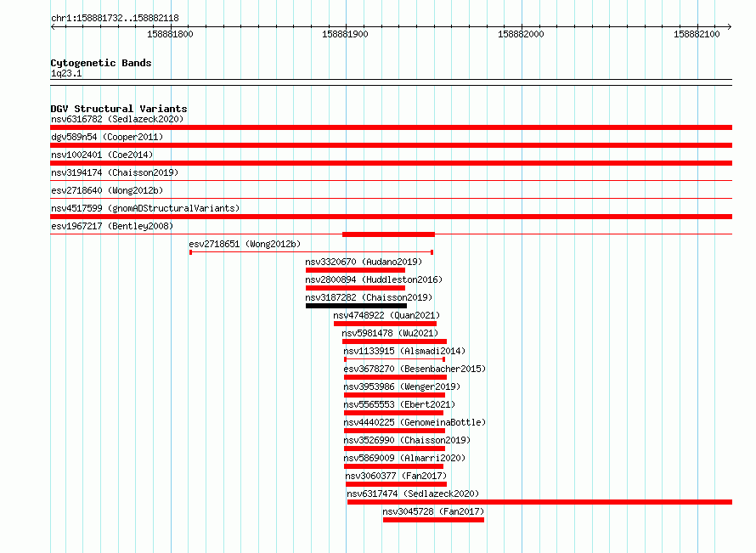Select the dgv589n54 (Cooper2011) label
The width and height of the screenshot is (756, 553).
click(107, 137)
